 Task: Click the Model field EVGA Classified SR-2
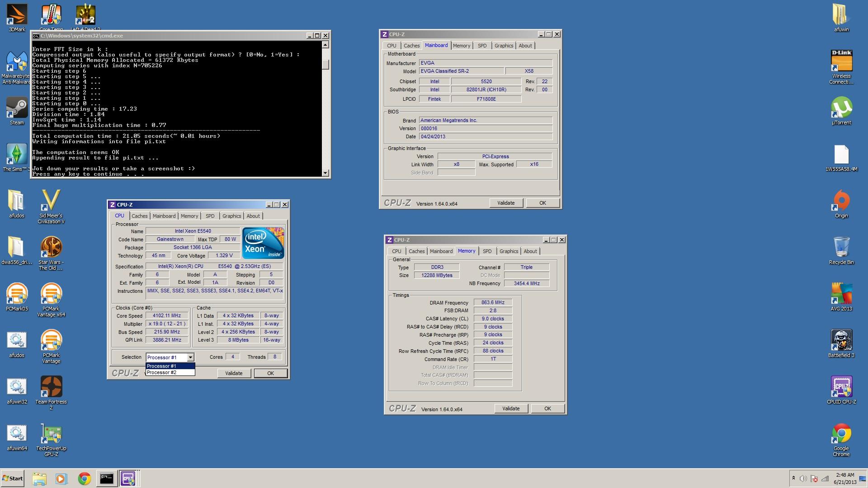pos(461,71)
